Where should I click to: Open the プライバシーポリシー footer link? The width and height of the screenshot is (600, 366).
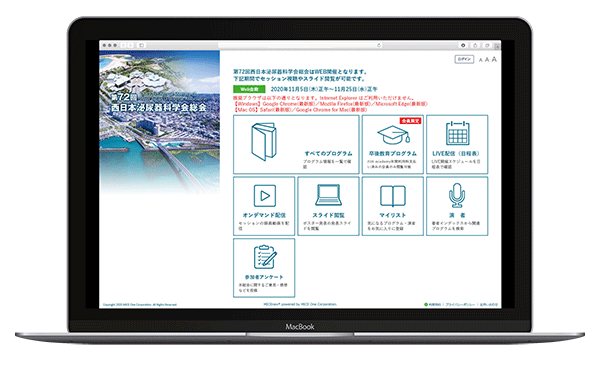(460, 305)
